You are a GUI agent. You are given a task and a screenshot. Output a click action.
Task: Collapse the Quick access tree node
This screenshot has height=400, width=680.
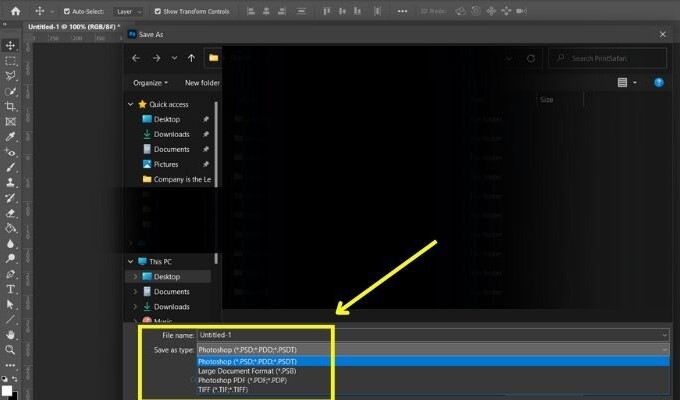[x=130, y=104]
